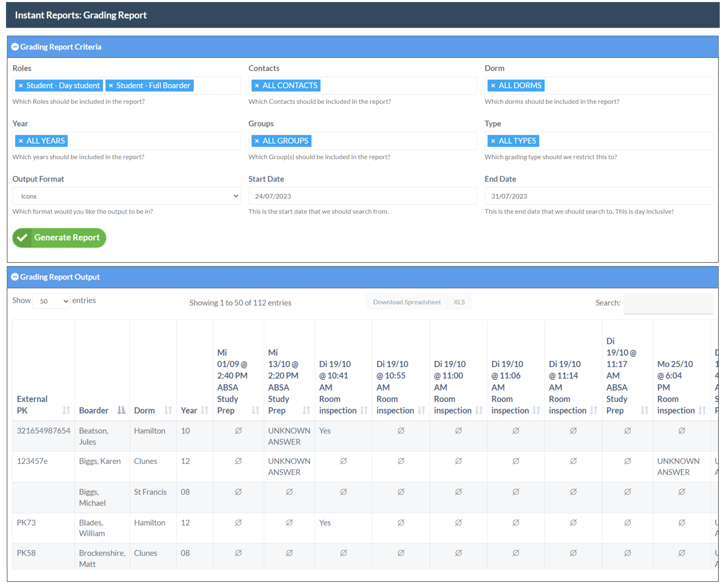Sort table by External PK icon
This screenshot has width=724, height=588.
point(66,410)
